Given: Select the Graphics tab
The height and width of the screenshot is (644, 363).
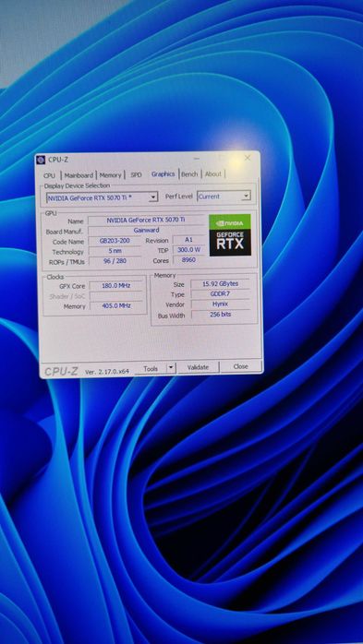Looking at the screenshot, I should tap(163, 174).
